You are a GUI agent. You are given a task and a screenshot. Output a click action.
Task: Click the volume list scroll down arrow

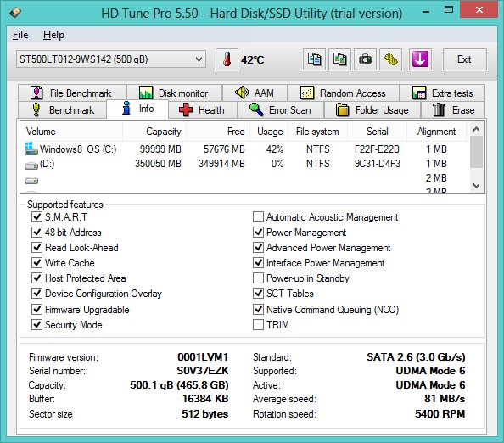coord(476,186)
